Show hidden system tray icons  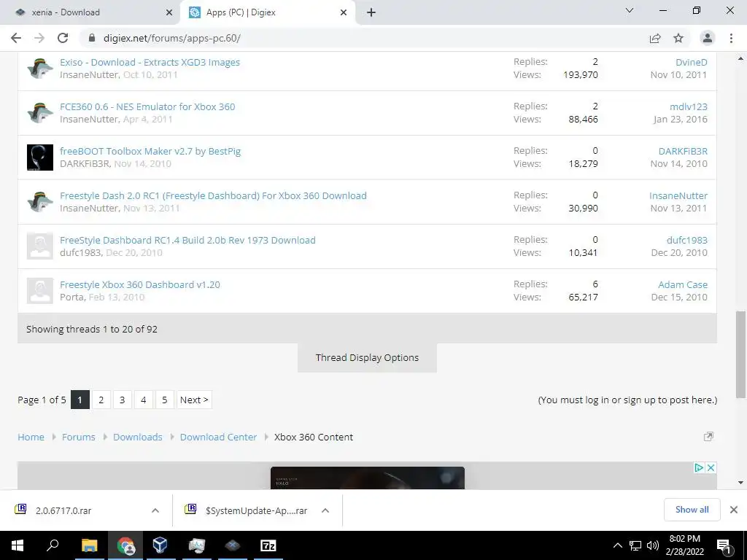(617, 545)
